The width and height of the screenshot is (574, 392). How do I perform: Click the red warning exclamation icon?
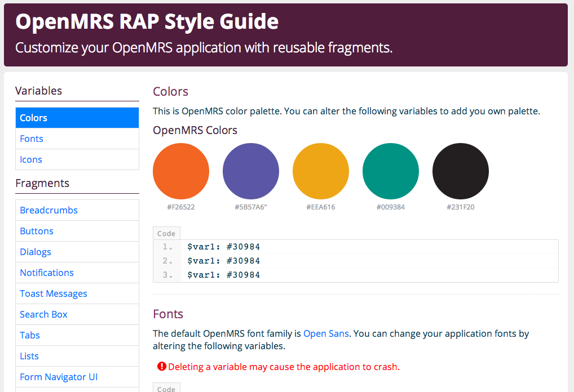click(162, 367)
